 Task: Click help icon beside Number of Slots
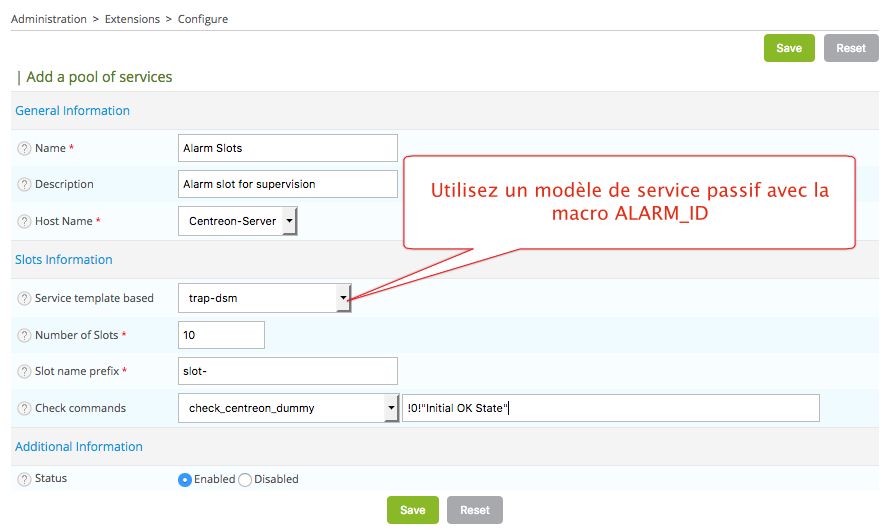pyautogui.click(x=24, y=336)
